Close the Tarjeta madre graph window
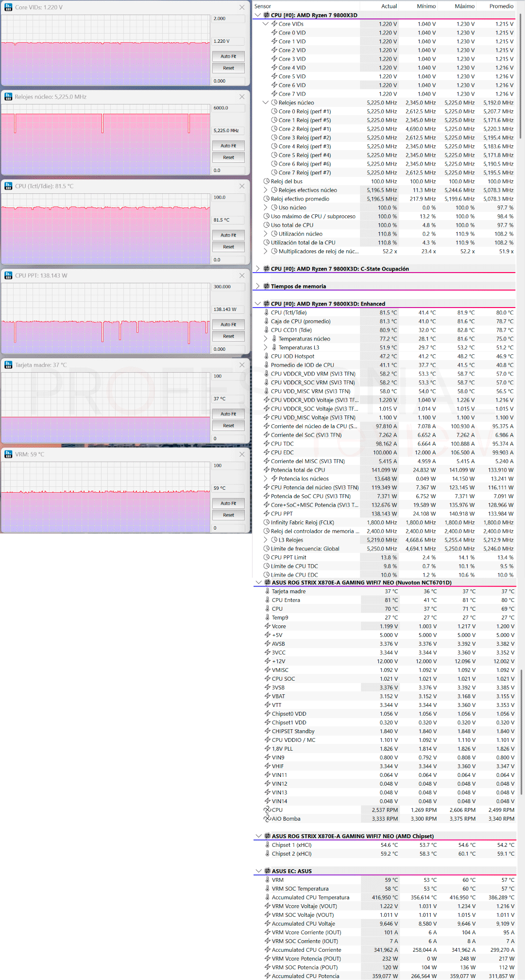 242,365
